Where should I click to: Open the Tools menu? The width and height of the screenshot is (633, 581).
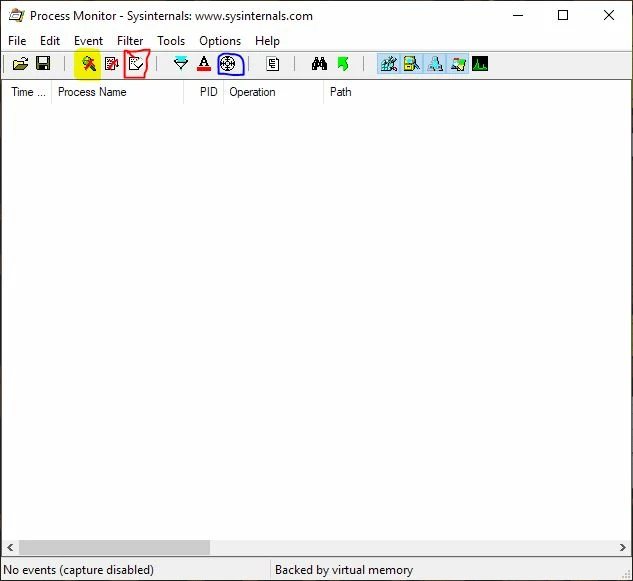[171, 41]
